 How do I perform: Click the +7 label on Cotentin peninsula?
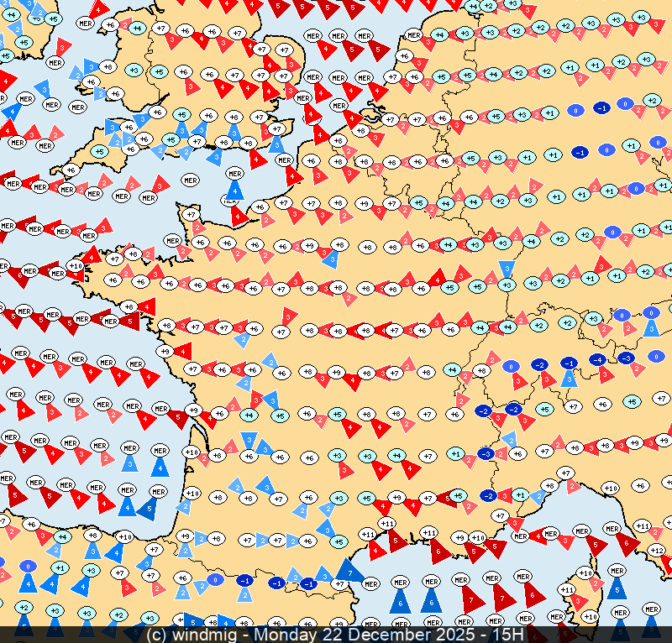[x=192, y=215]
